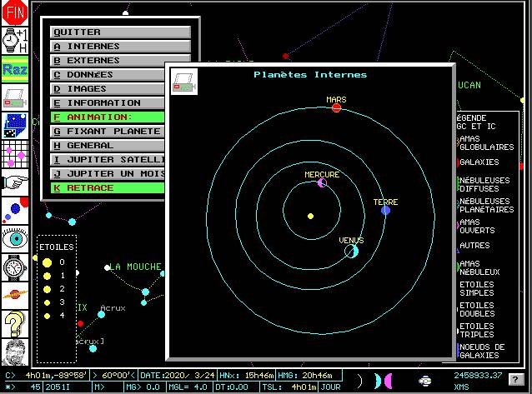Click the magenta Mercure planet dot
This screenshot has width=532, height=394.
(x=322, y=183)
